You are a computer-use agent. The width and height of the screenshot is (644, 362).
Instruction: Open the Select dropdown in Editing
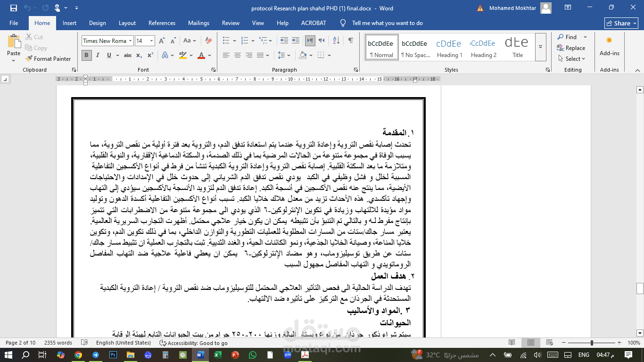click(571, 59)
